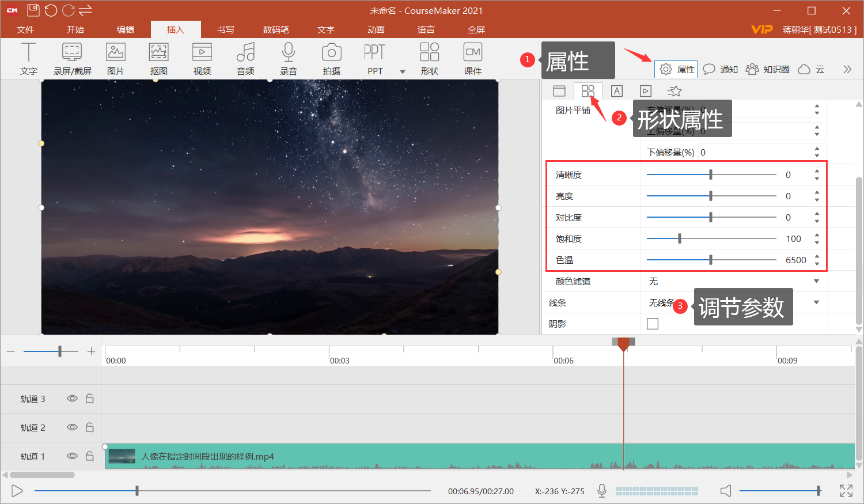The height and width of the screenshot is (504, 864).
Task: Undo the last action
Action: click(51, 10)
